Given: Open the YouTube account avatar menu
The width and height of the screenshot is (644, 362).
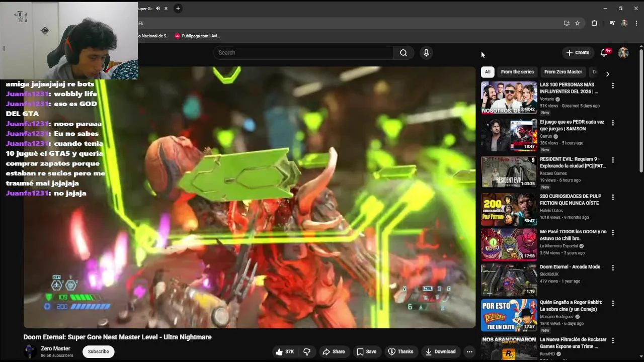Looking at the screenshot, I should pos(623,53).
